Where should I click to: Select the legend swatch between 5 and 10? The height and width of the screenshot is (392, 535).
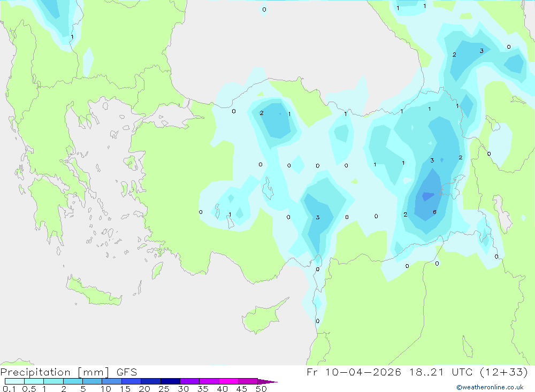pos(93,381)
